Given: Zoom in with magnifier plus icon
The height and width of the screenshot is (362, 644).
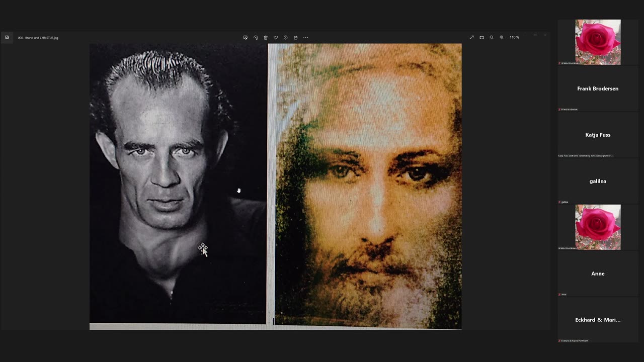Looking at the screenshot, I should [502, 38].
